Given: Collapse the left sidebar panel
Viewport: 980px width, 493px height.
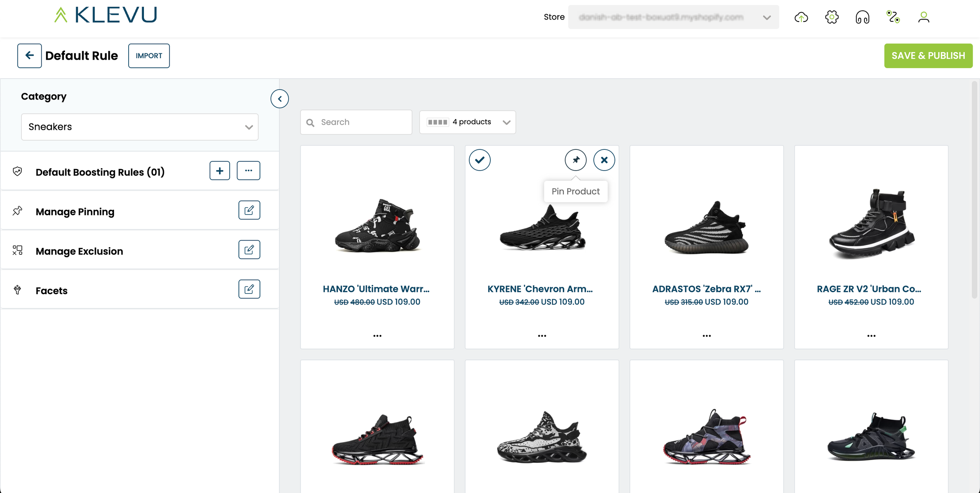Looking at the screenshot, I should click(279, 99).
